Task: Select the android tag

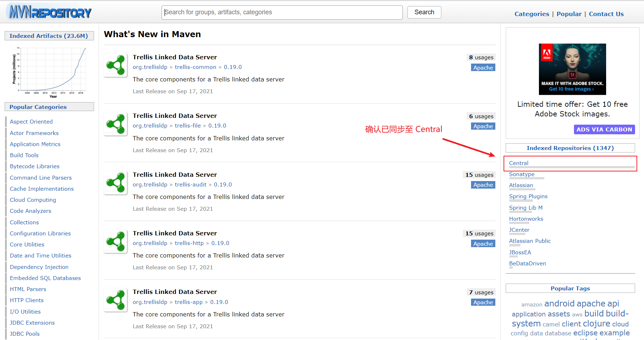Action: point(559,304)
